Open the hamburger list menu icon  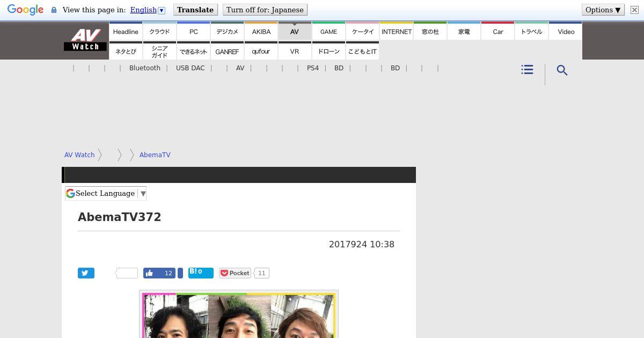coord(527,70)
